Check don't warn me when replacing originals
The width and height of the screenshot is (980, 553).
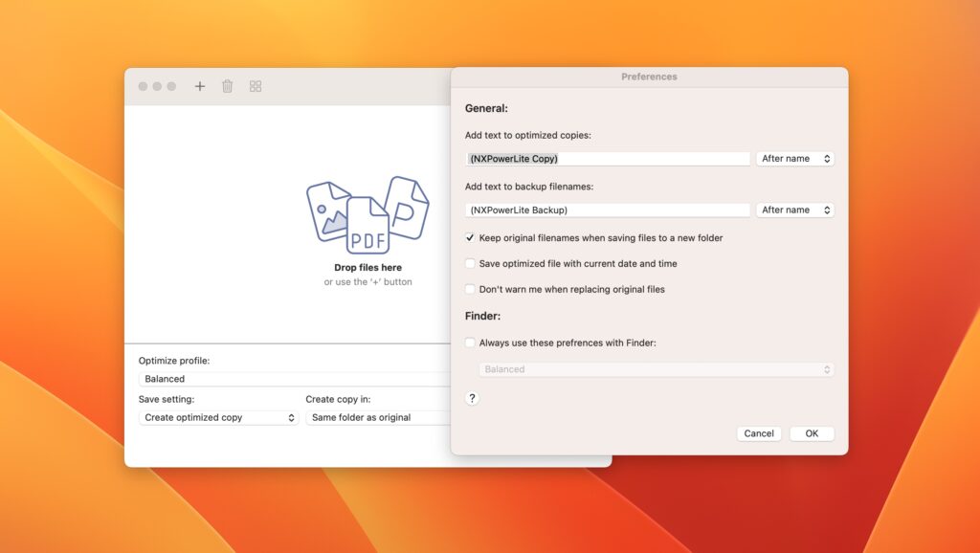coord(470,289)
